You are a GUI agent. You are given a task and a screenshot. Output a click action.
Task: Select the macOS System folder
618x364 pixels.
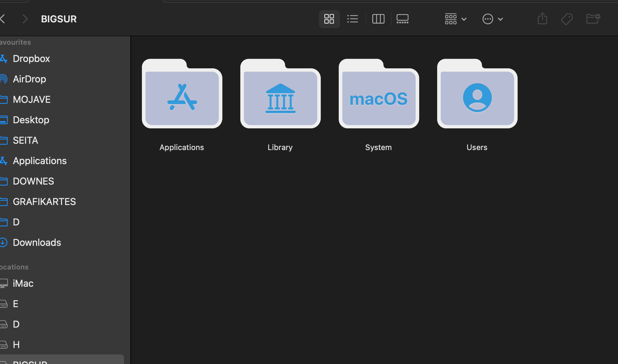[x=379, y=94]
